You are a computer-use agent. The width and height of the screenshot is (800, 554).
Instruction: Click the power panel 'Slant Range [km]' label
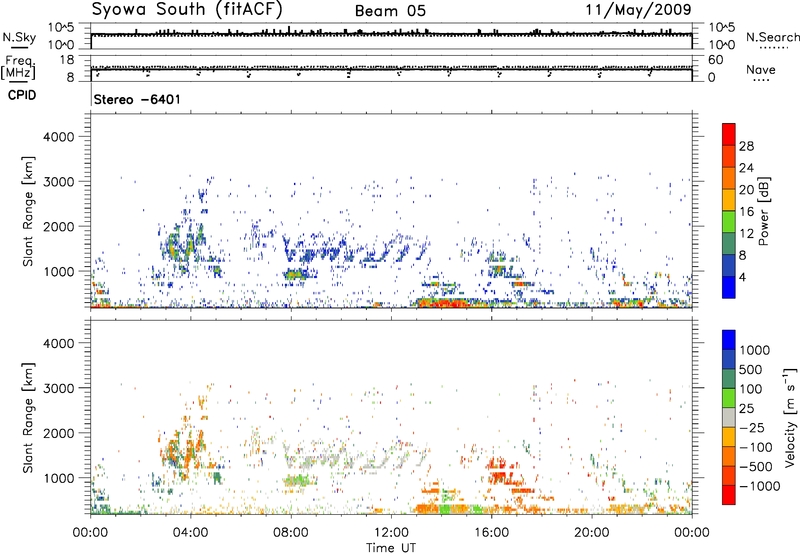[x=29, y=211]
